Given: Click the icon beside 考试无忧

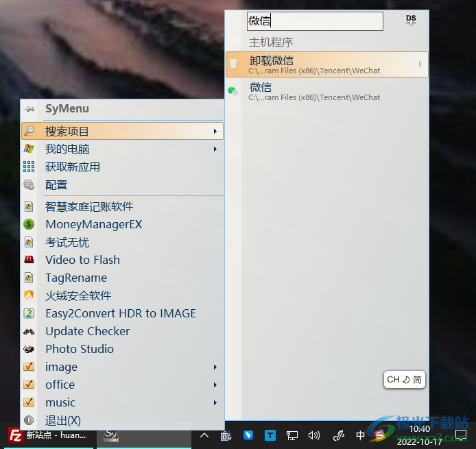Looking at the screenshot, I should click(x=29, y=242).
